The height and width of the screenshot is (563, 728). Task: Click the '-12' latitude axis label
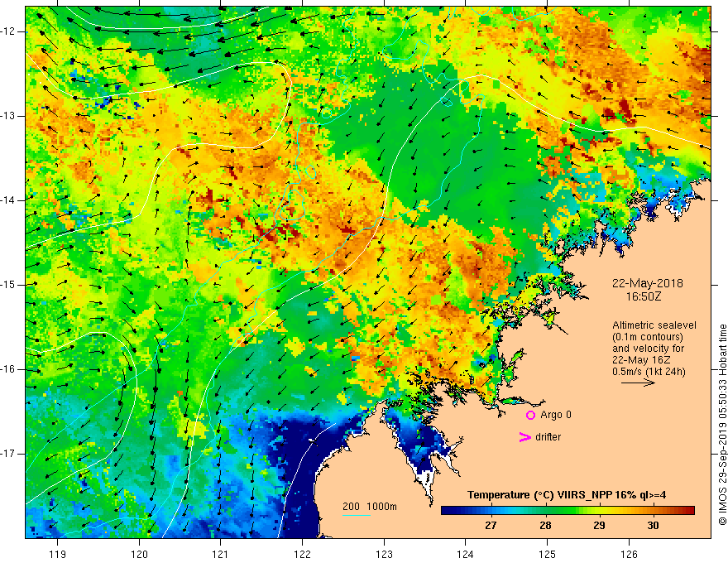[x=8, y=31]
